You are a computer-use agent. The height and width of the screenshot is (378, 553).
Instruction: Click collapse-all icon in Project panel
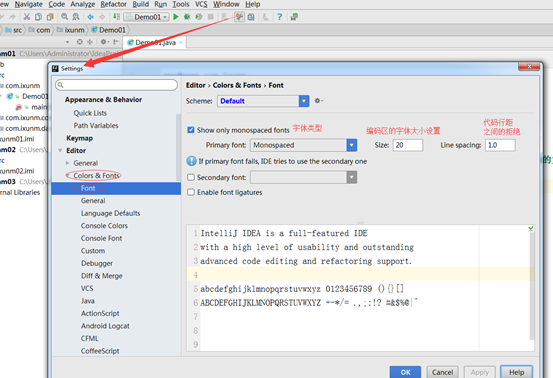90,42
